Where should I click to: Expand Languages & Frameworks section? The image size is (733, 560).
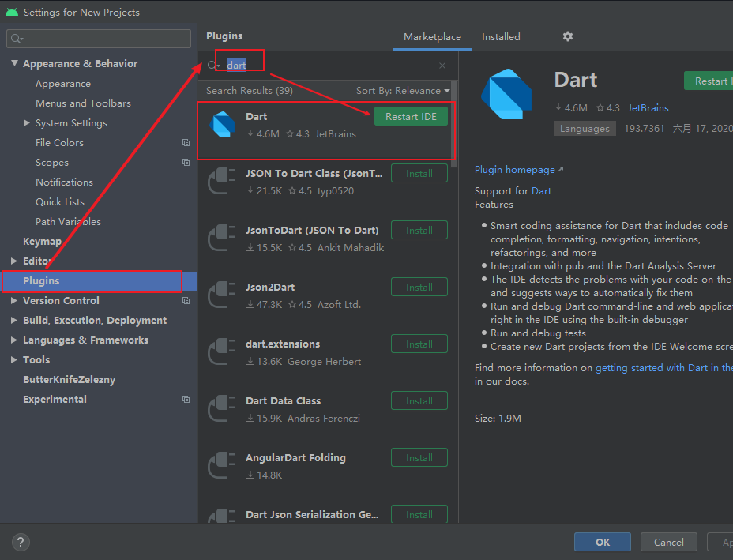coord(14,340)
